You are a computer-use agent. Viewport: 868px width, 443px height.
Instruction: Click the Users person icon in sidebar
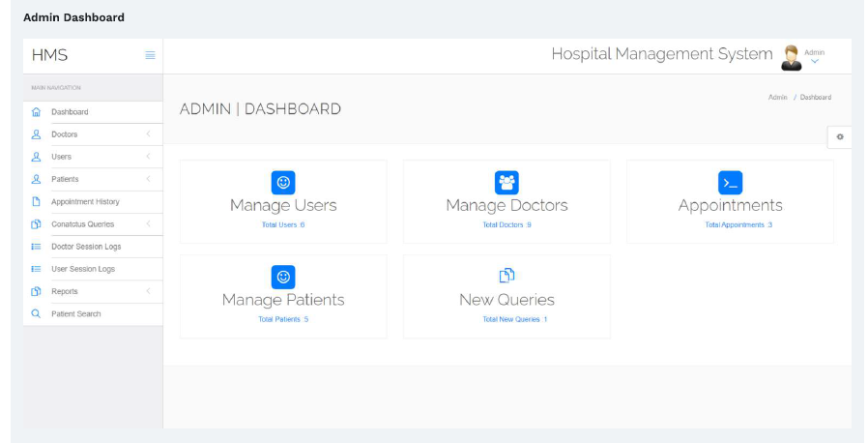[x=36, y=157]
